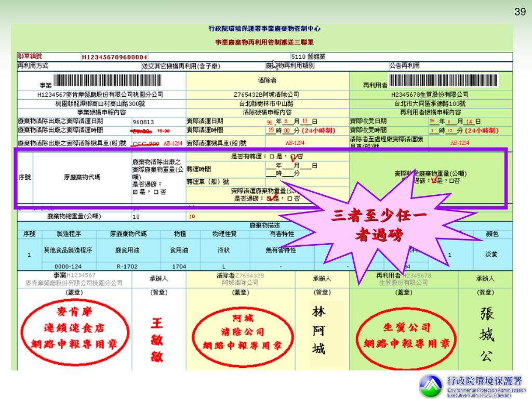Click the address 台北縣樹林市中山路
The image size is (532, 399).
click(x=267, y=103)
